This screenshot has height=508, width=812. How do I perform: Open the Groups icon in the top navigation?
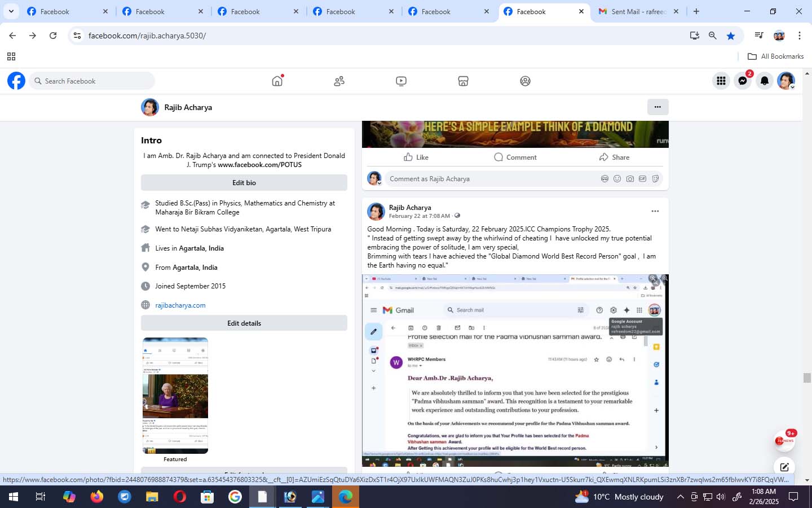point(525,81)
